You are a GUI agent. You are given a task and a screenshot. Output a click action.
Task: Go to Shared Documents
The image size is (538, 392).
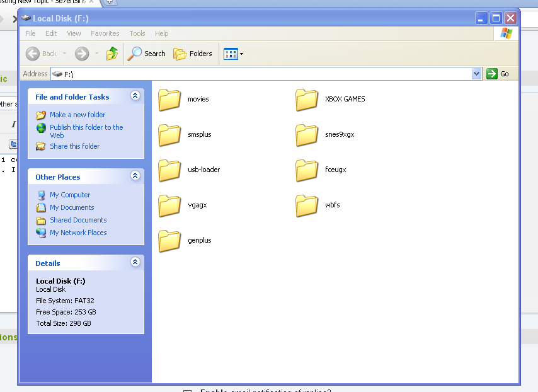click(78, 220)
